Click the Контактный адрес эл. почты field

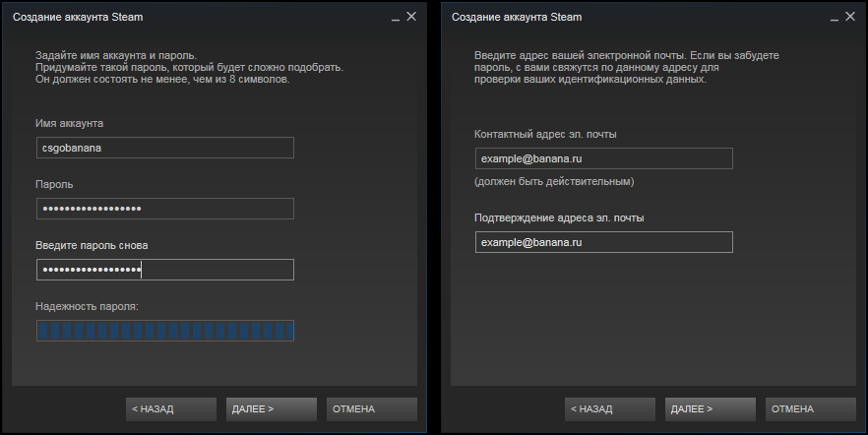[x=604, y=158]
